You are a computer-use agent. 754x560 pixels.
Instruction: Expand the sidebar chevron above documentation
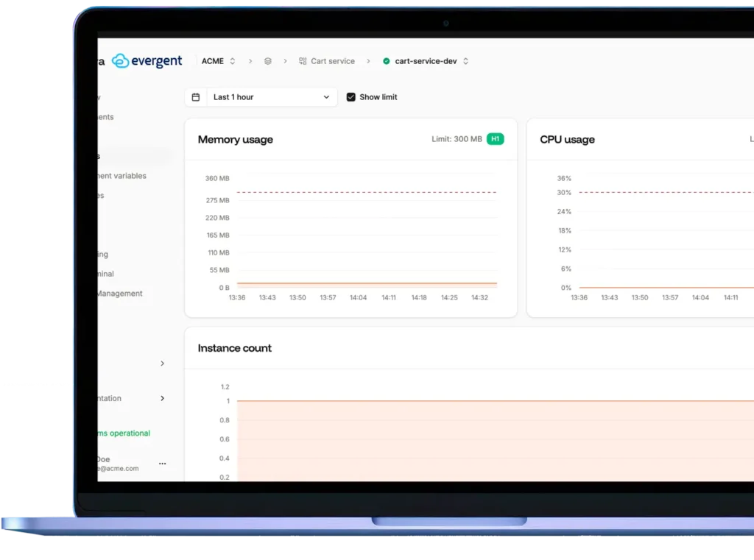point(162,364)
